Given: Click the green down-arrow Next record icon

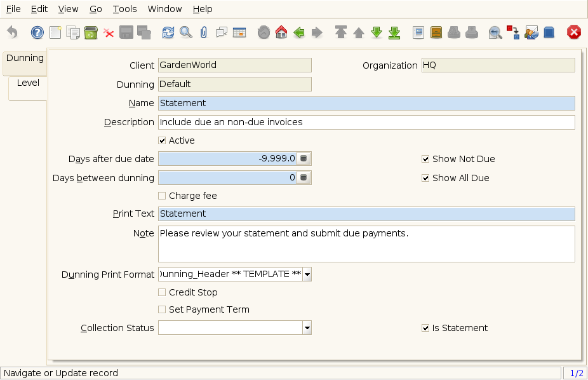Looking at the screenshot, I should point(377,32).
